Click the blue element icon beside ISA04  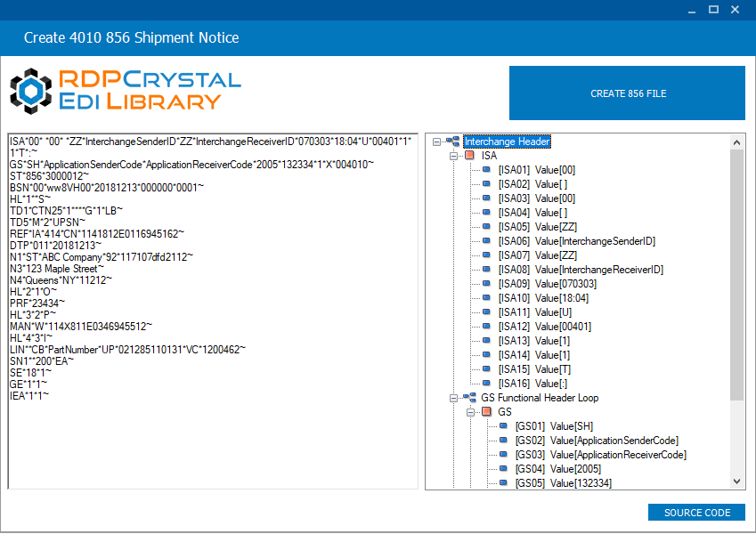486,212
